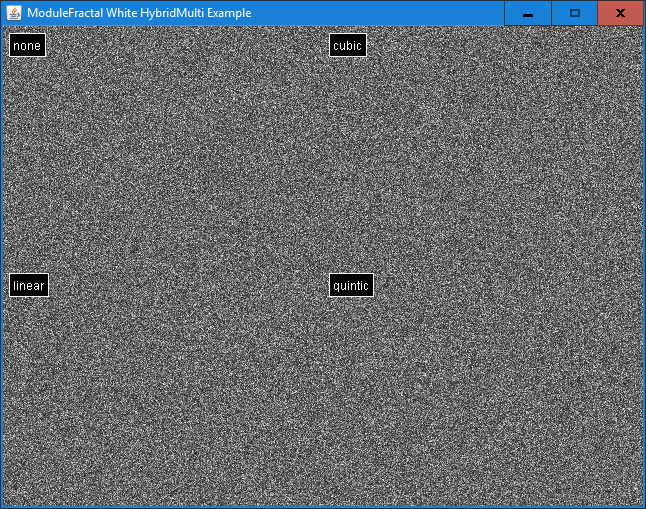
Task: Click the window's bottom border edge
Action: coord(323,507)
